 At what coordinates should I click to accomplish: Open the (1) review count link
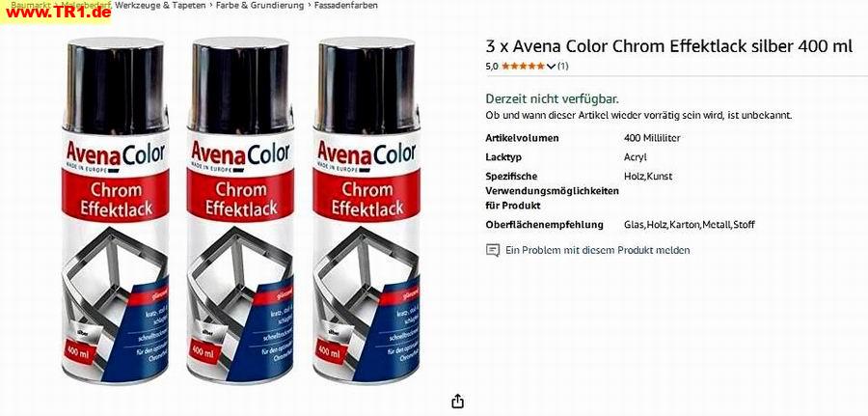[x=562, y=66]
